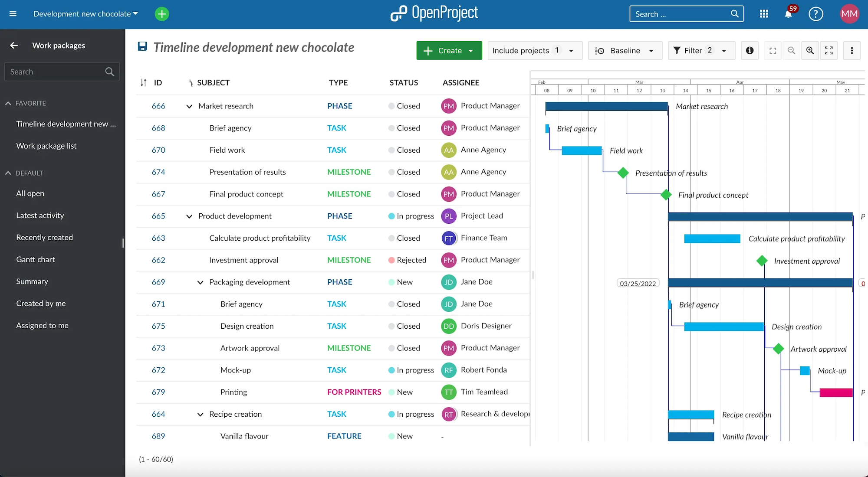Screen dimensions: 868x477
Task: Click the 03/25/2022 timeline date marker
Action: click(637, 284)
